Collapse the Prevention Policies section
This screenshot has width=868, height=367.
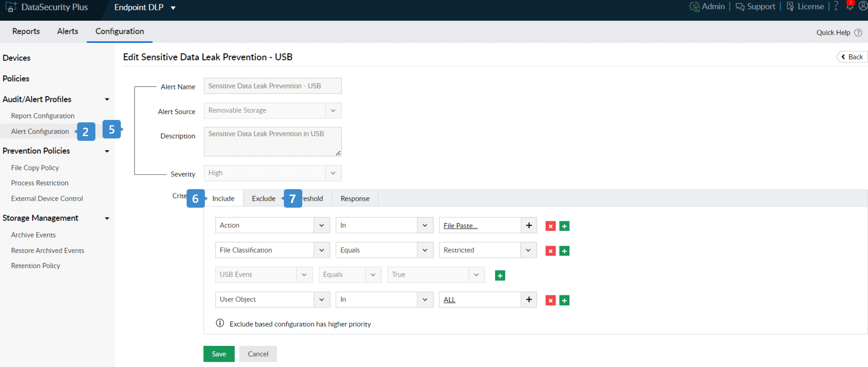coord(107,151)
